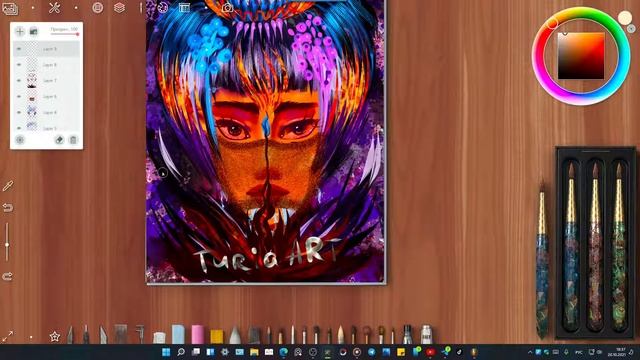This screenshot has width=640, height=360.
Task: Click the round paper canvas icon
Action: [x=98, y=7]
